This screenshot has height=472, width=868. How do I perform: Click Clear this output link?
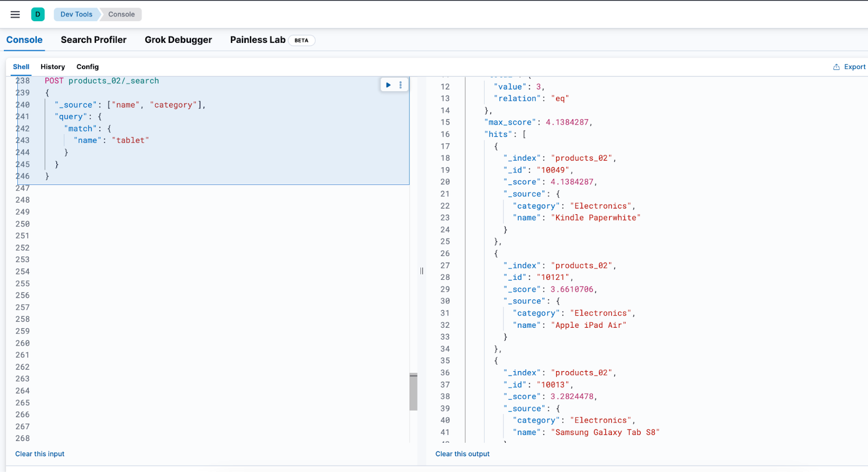coord(462,454)
